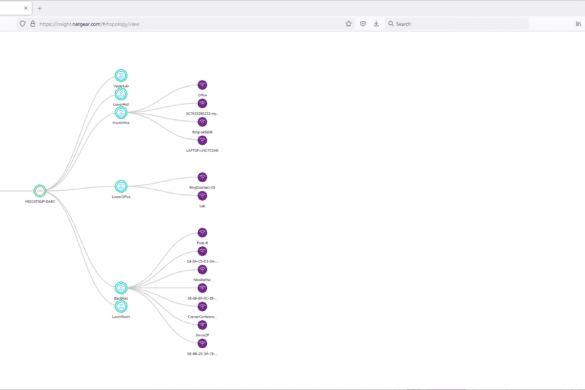The image size is (585, 390).
Task: Click the LAPTOP-UNC7C5M8 label text
Action: [x=202, y=151]
